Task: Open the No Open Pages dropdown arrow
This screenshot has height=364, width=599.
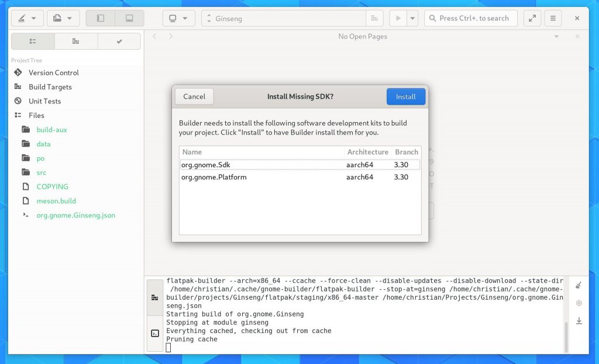Action: pyautogui.click(x=557, y=37)
